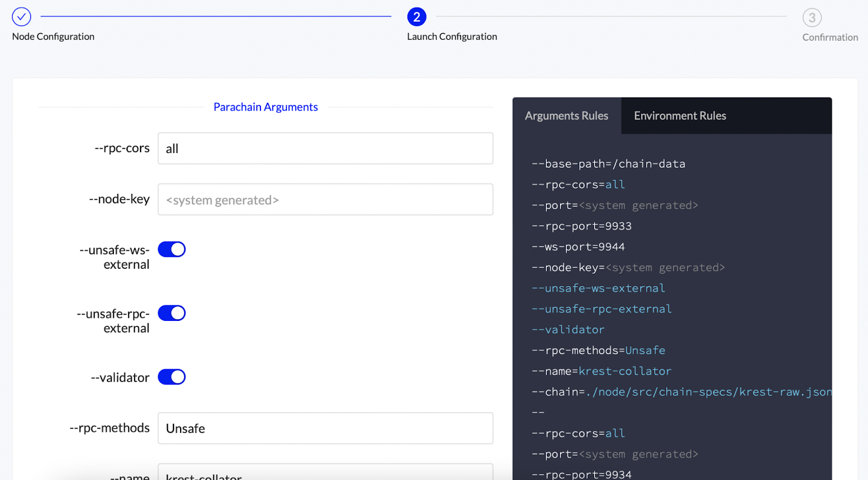Toggle the --validator switch
Viewport: 868px width, 480px height.
[171, 377]
